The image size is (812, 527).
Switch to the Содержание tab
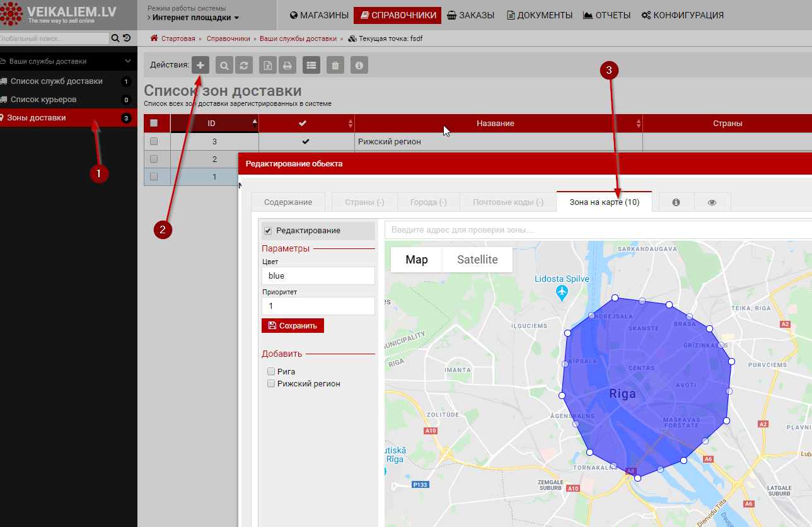point(288,202)
